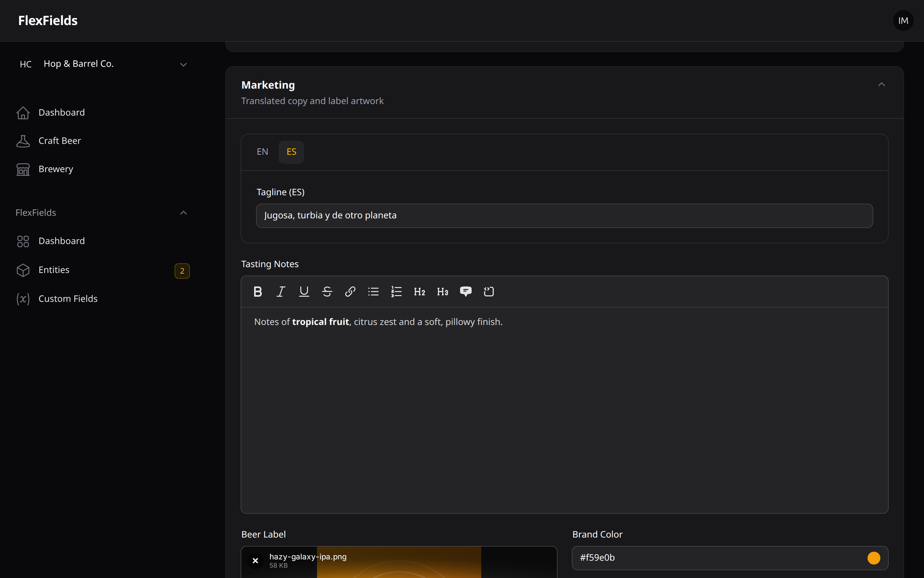Screen dimensions: 924x578
Task: Open the IM user avatar menu
Action: click(x=903, y=21)
